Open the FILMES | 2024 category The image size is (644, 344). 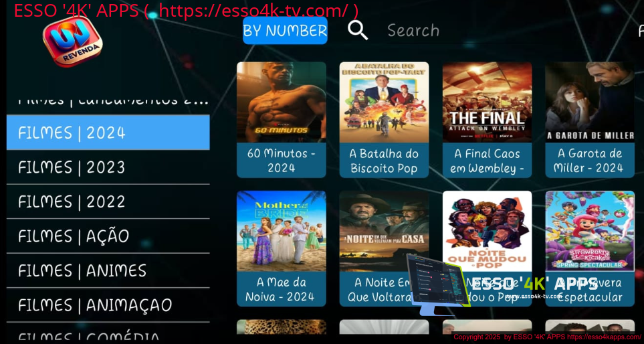[108, 133]
